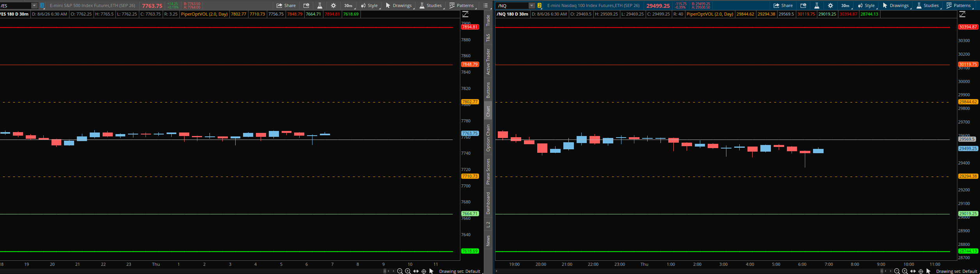Click the 28744.13 green price bubble on /NQ axis

tap(968, 251)
